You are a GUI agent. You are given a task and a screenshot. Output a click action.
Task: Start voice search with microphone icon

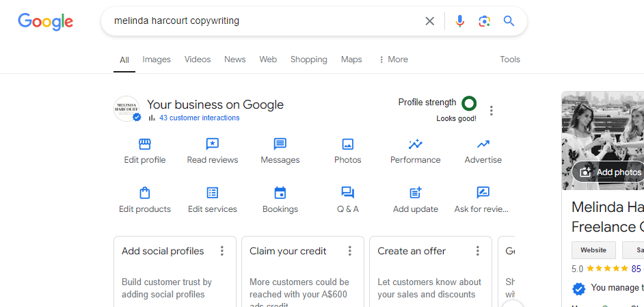460,21
